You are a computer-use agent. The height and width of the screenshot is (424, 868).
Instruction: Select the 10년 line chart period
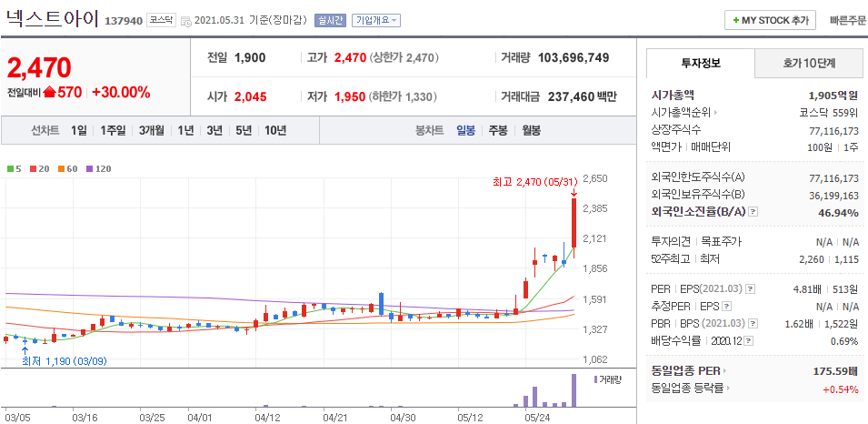(275, 131)
